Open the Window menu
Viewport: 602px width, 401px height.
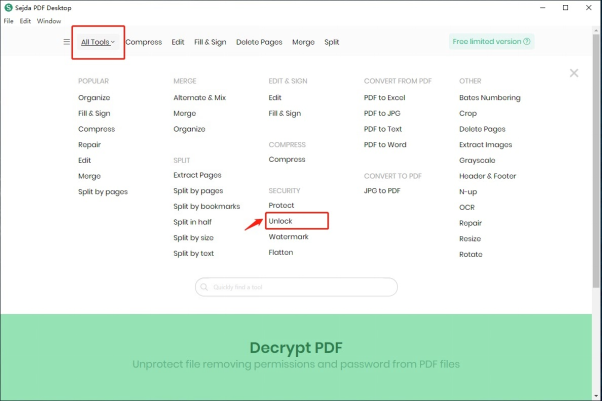click(x=49, y=21)
